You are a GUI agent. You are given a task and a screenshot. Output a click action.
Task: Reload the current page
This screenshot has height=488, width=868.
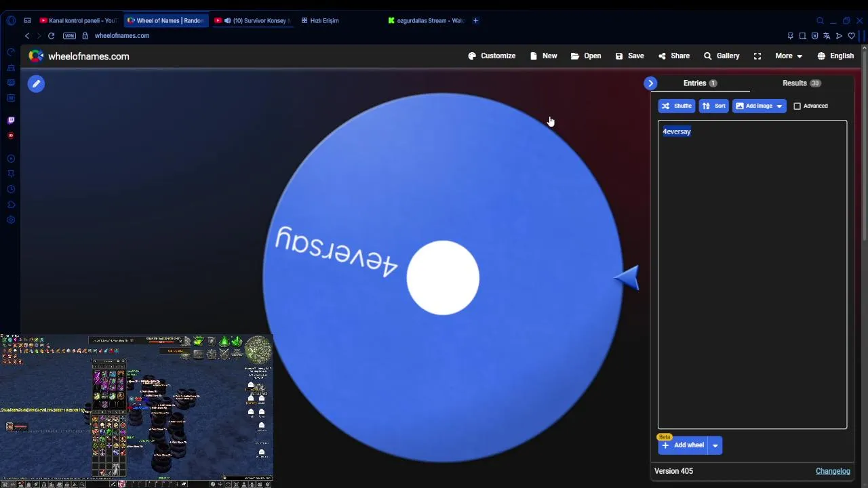pos(51,36)
